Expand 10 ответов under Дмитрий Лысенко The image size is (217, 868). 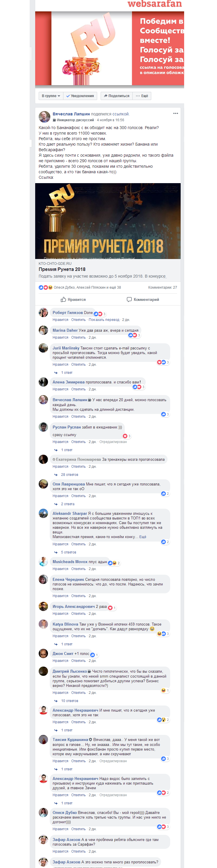pos(70,701)
